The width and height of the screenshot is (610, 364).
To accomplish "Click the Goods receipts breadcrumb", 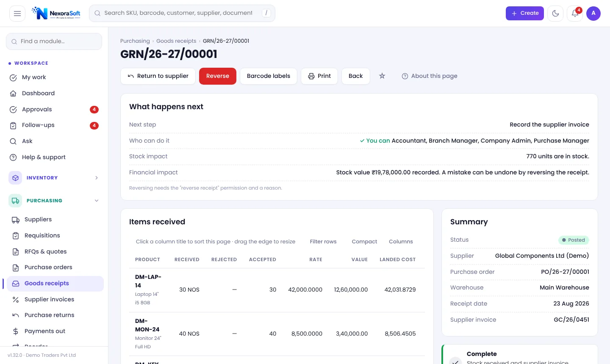I will [176, 41].
